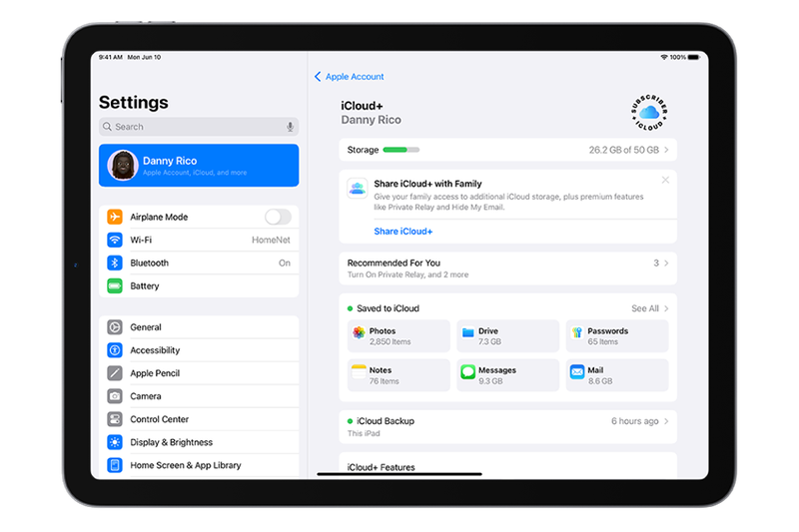Tap the green Battery icon
The height and width of the screenshot is (532, 799).
point(115,285)
